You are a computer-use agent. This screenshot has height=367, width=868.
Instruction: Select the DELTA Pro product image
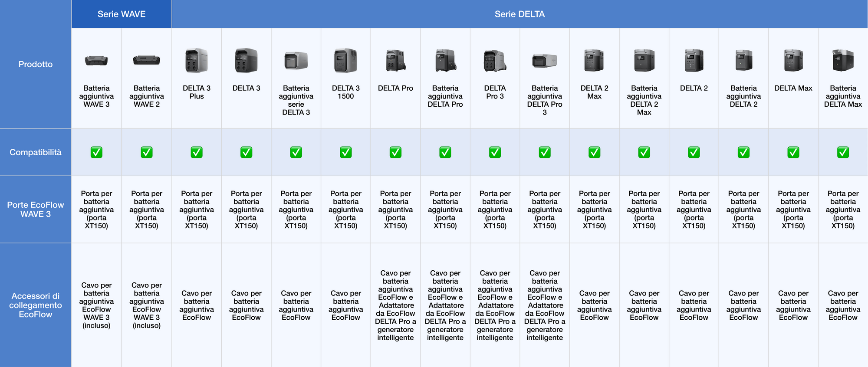[x=395, y=61]
